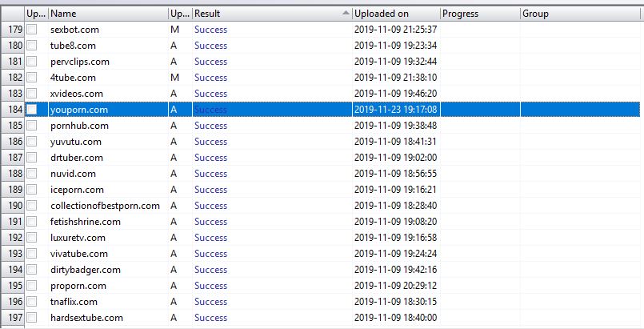Click the date 2019-11-09 18:40:00

[x=395, y=318]
